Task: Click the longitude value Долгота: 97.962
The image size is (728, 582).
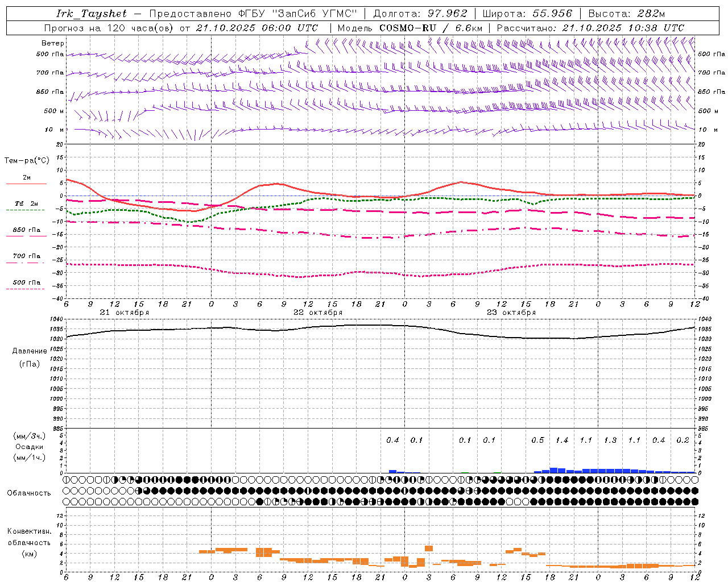Action: pyautogui.click(x=420, y=14)
